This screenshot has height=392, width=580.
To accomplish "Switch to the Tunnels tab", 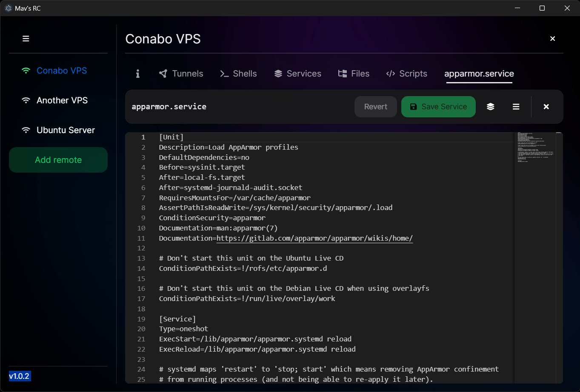I will 181,74.
